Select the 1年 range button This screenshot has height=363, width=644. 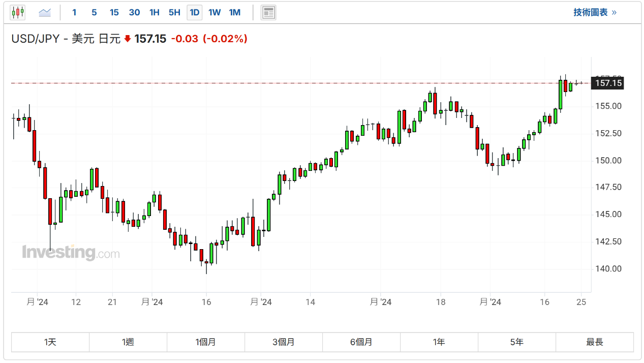click(439, 342)
